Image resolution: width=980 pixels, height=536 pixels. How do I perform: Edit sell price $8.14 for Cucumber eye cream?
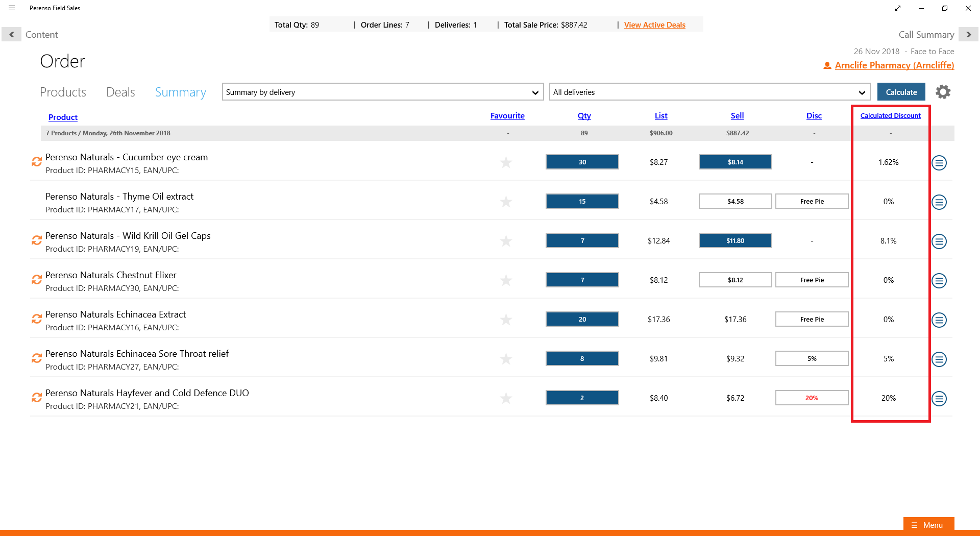735,162
